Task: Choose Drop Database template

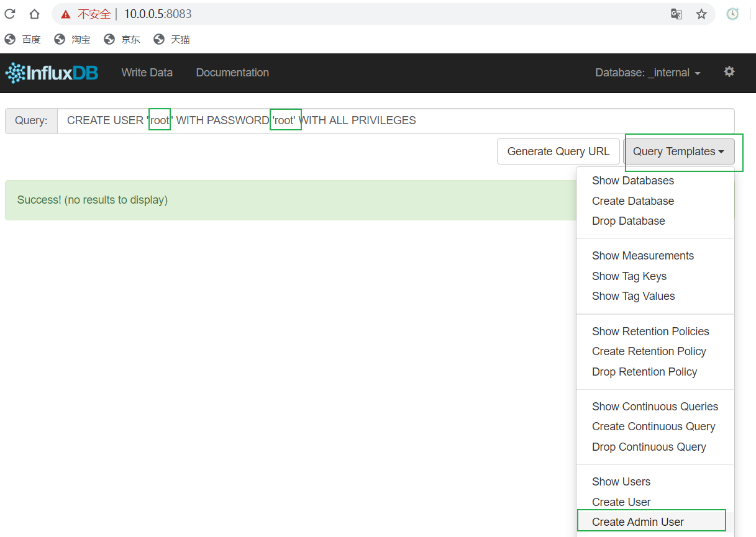Action: tap(629, 221)
